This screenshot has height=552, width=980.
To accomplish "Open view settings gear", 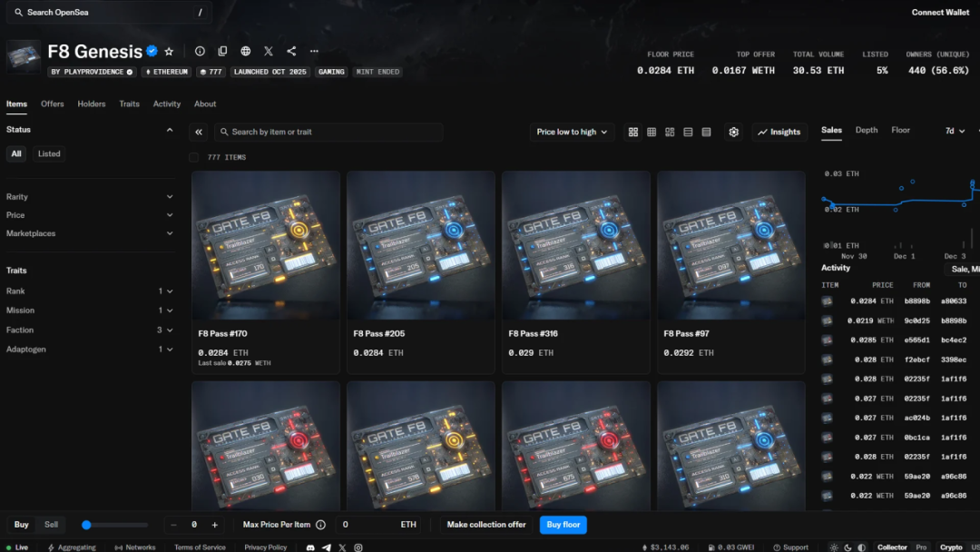I will point(734,132).
